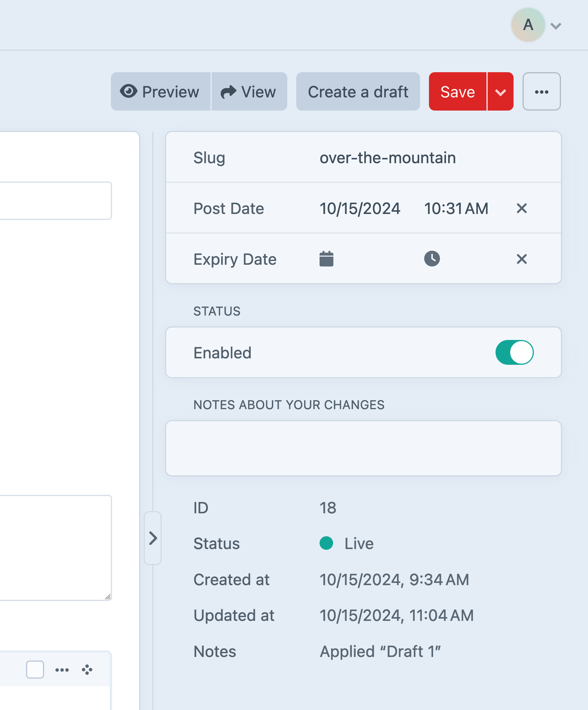588x710 pixels.
Task: Open the block actions ellipsis menu
Action: pos(62,670)
